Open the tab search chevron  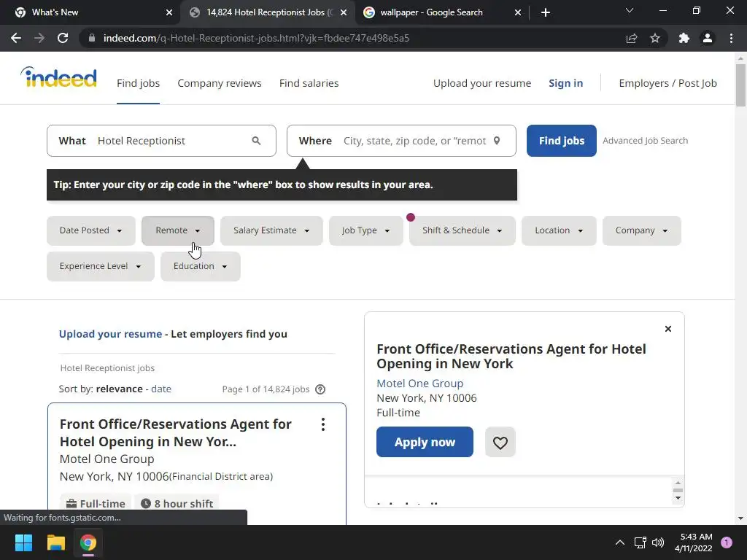630,10
